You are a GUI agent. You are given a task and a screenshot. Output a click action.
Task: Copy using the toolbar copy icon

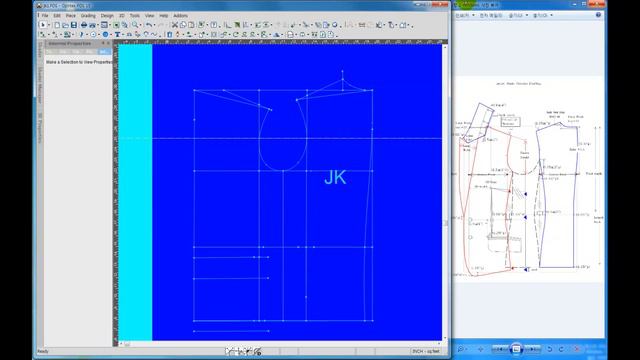pos(183,25)
